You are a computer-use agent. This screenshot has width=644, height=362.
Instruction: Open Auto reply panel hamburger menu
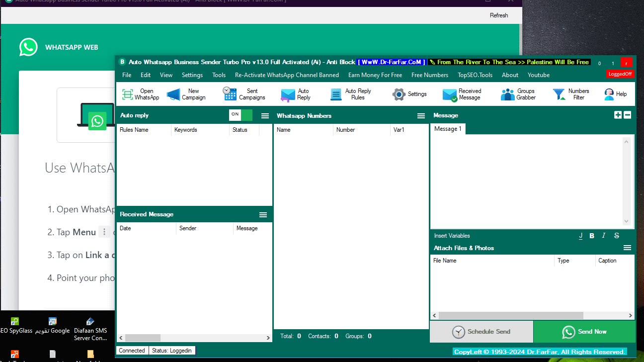tap(265, 116)
